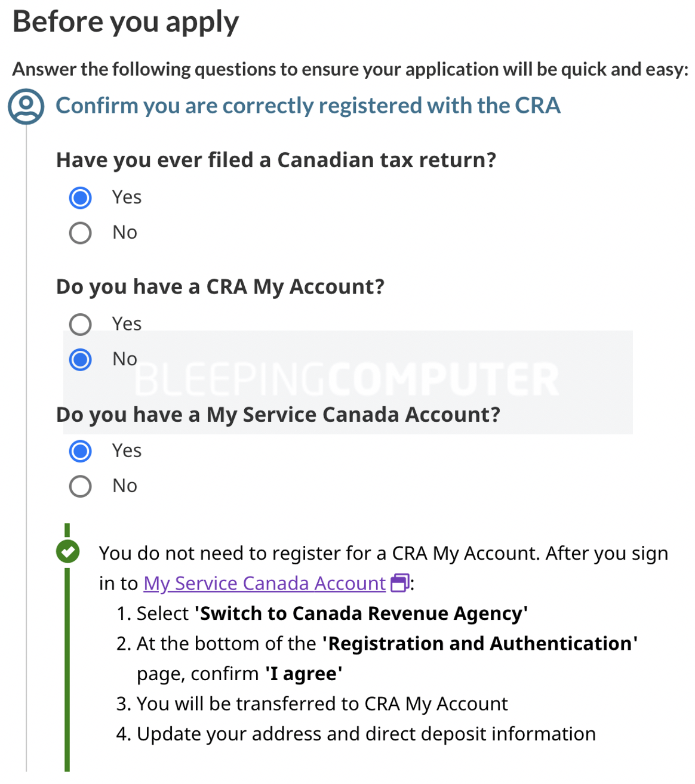Choose No for having a CRA My Account

click(x=81, y=360)
